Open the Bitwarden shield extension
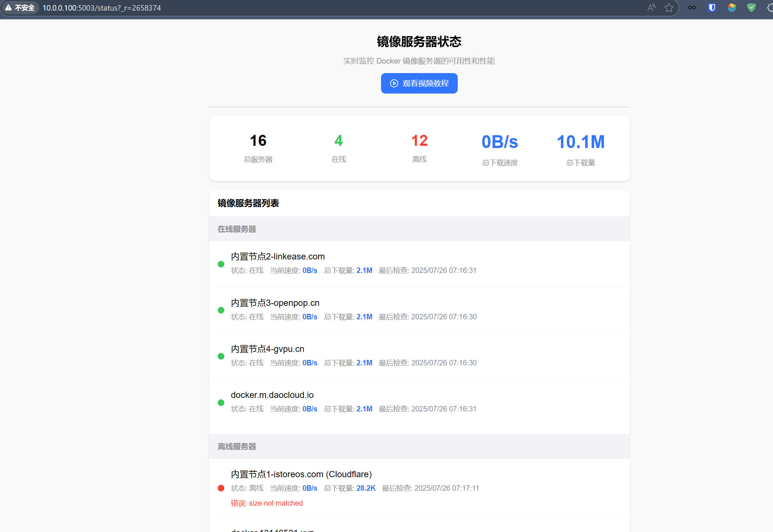This screenshot has width=773, height=532. point(712,8)
